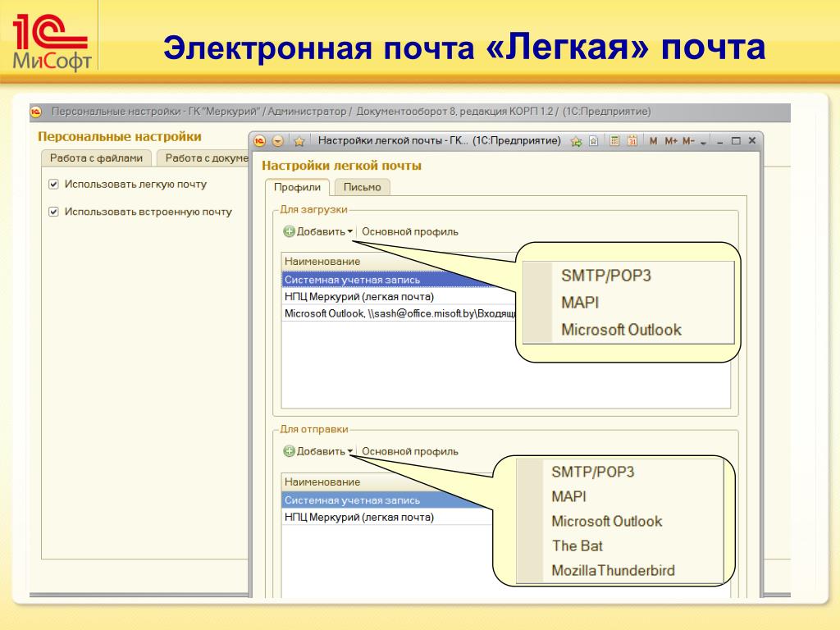The height and width of the screenshot is (630, 840).
Task: Minimize the Настройки легкой почты dialog
Action: tap(720, 141)
